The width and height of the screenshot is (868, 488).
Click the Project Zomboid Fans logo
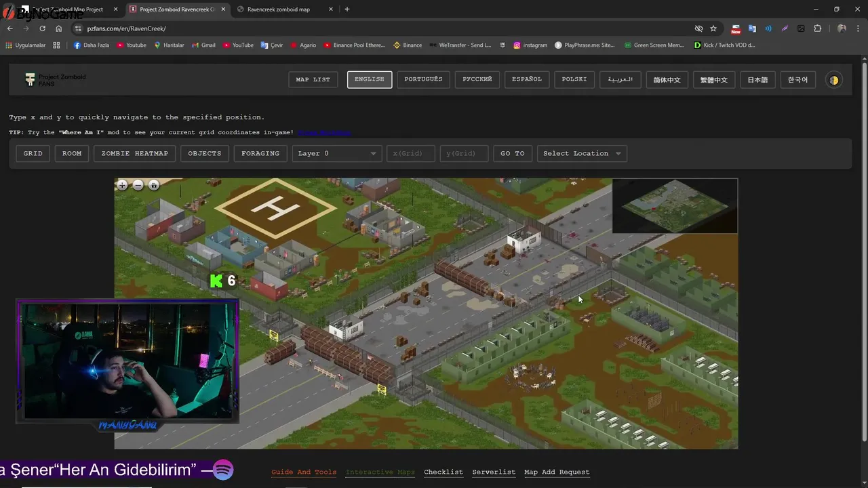pos(56,80)
